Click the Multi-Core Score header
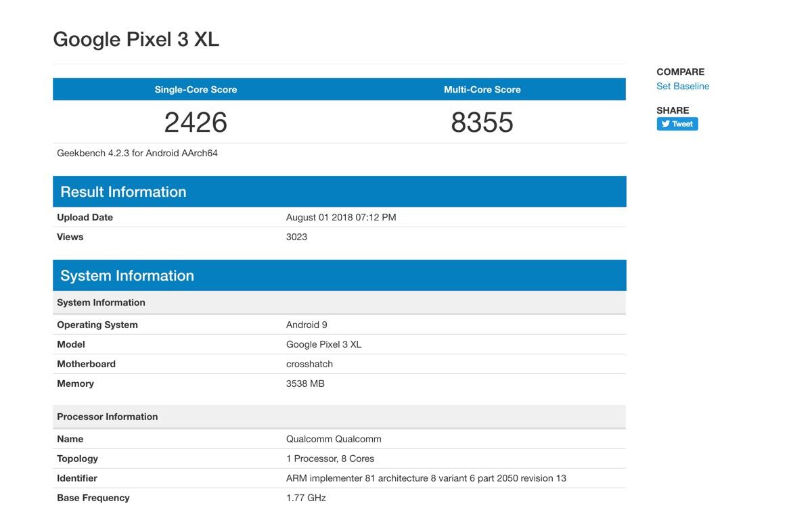This screenshot has width=812, height=514. point(482,89)
